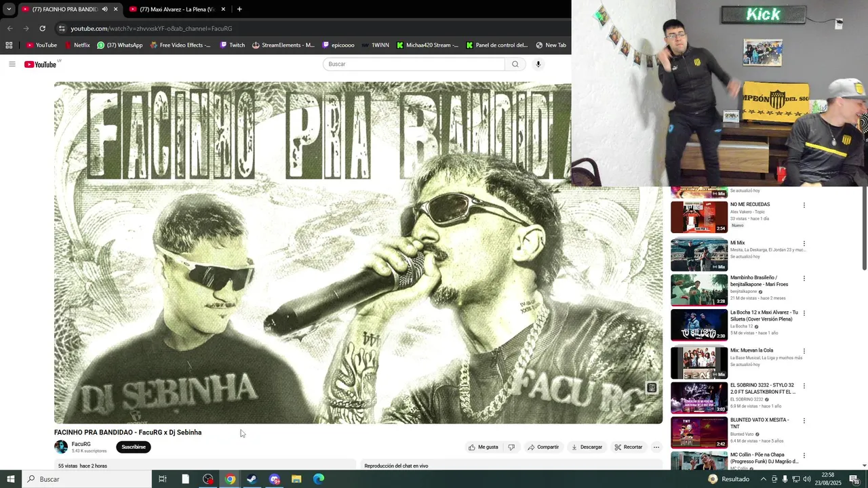Open the Windows Start menu
This screenshot has width=868, height=488.
point(10,479)
